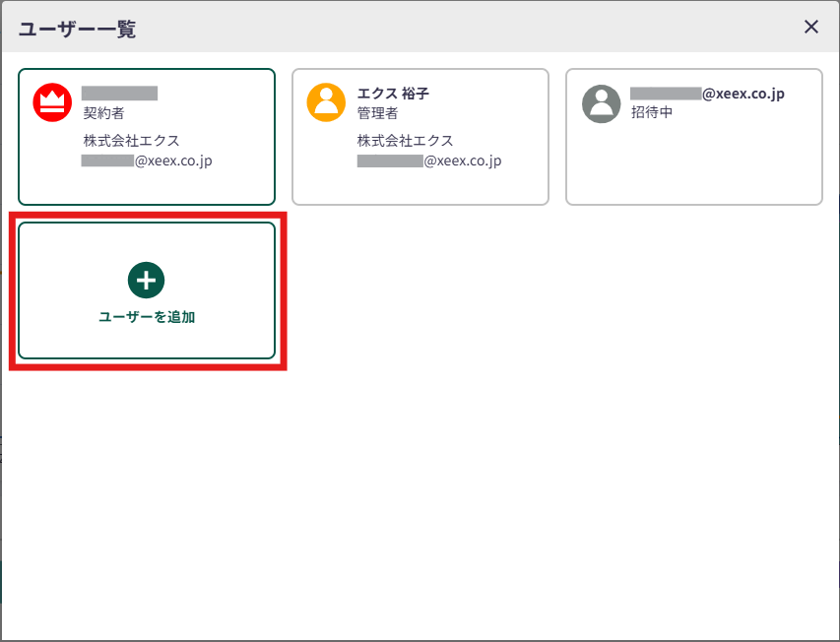Screen dimensions: 840x642
Task: Select the administrator's email address
Action: (429, 160)
